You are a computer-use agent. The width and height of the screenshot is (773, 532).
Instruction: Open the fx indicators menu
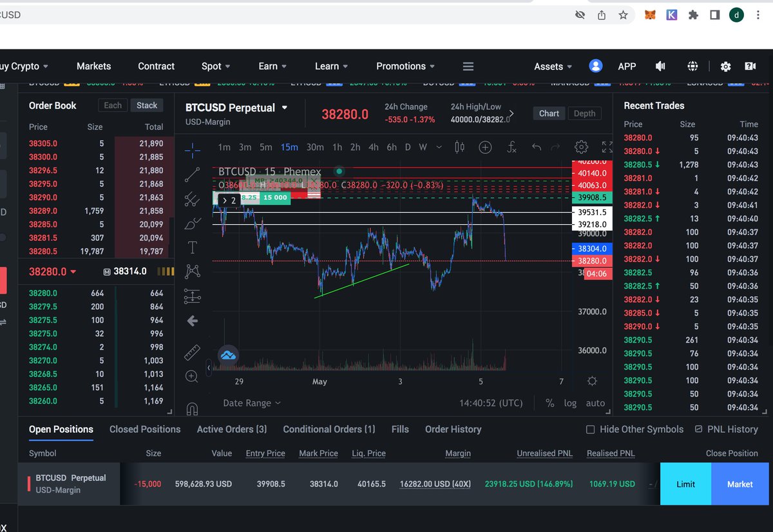point(511,147)
